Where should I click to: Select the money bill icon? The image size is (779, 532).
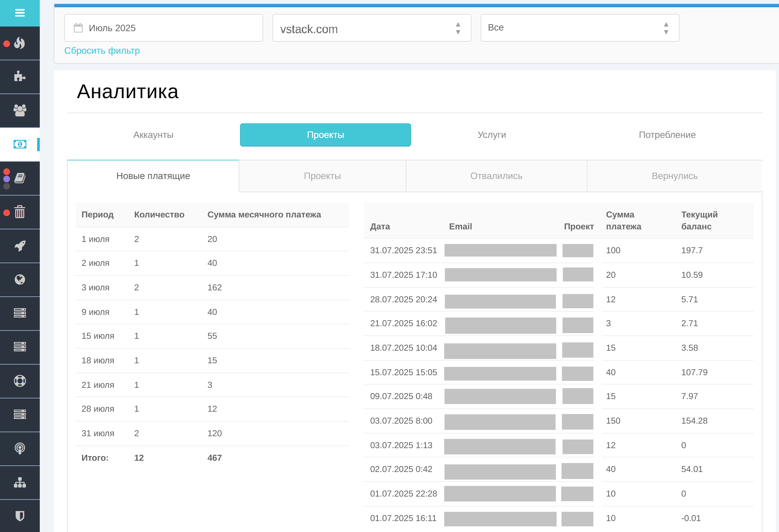pos(20,144)
